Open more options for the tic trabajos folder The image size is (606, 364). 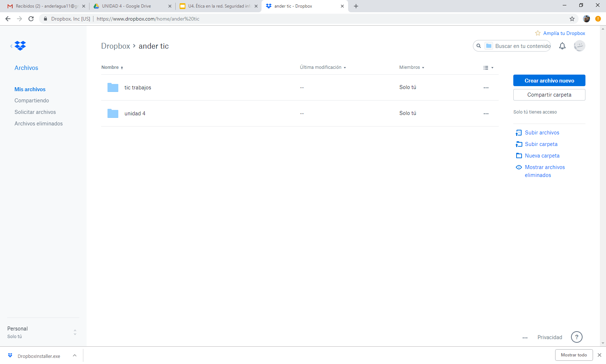[486, 88]
